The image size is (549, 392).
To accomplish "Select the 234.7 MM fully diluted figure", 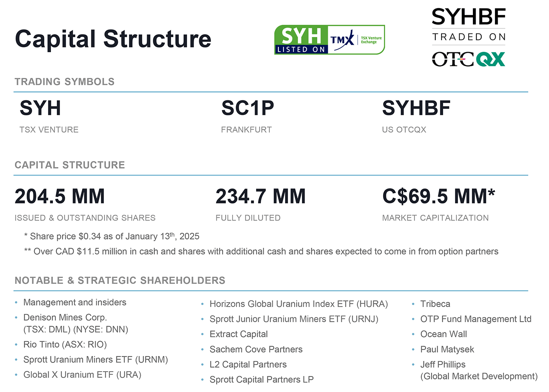I will tap(260, 196).
